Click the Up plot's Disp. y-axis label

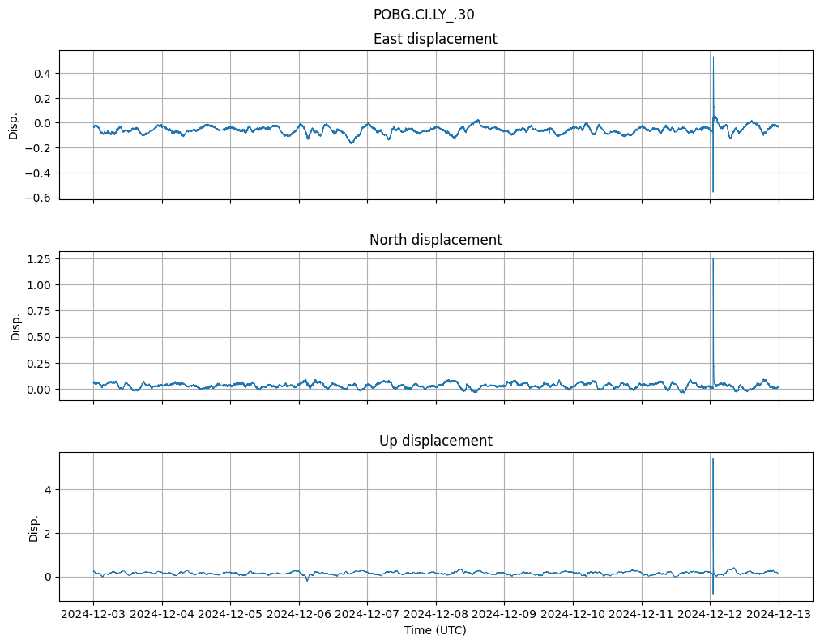click(x=34, y=527)
